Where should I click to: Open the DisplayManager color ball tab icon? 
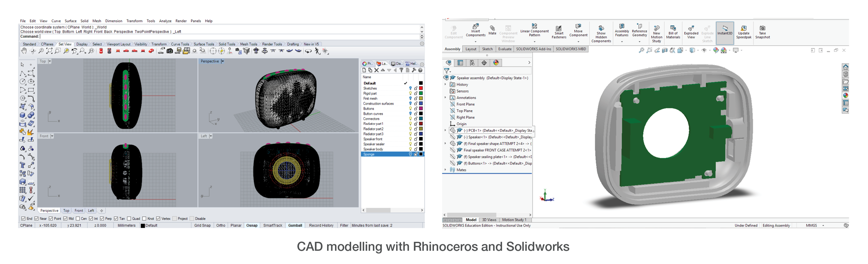pyautogui.click(x=496, y=63)
